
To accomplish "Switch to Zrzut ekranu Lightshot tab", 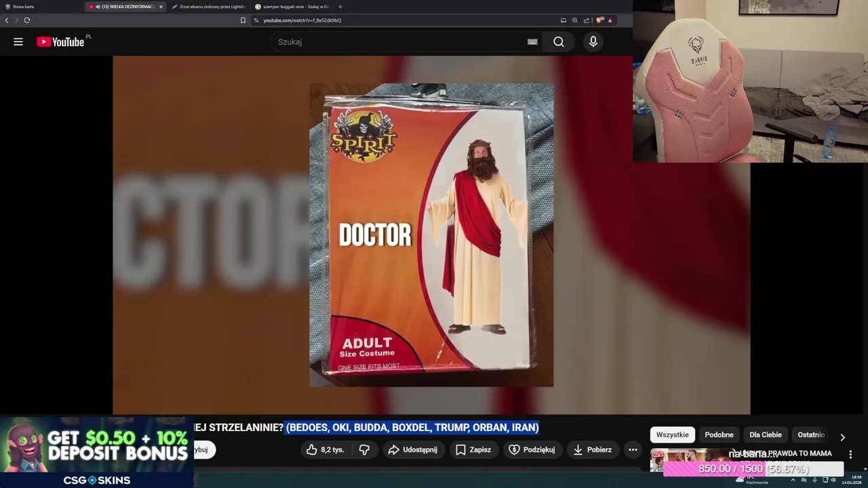I will pos(209,7).
